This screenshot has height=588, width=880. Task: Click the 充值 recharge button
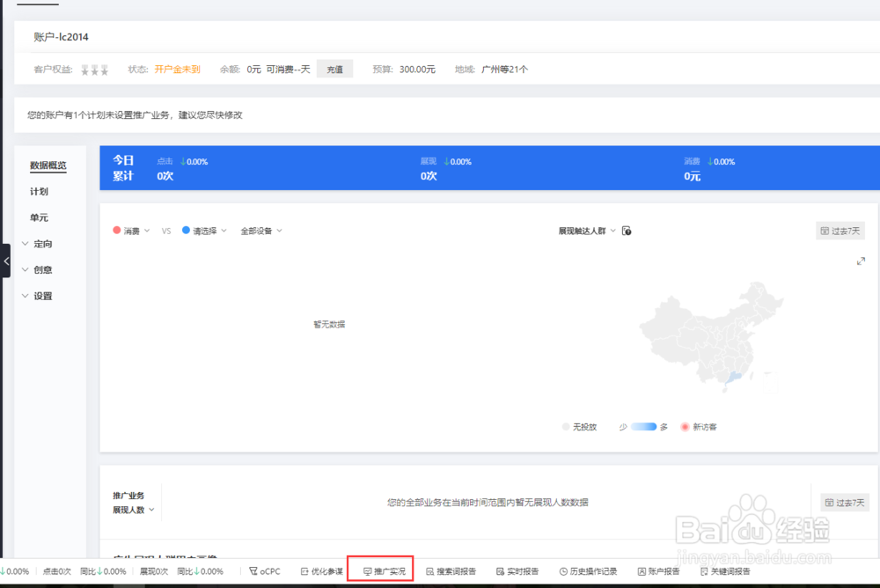point(334,69)
